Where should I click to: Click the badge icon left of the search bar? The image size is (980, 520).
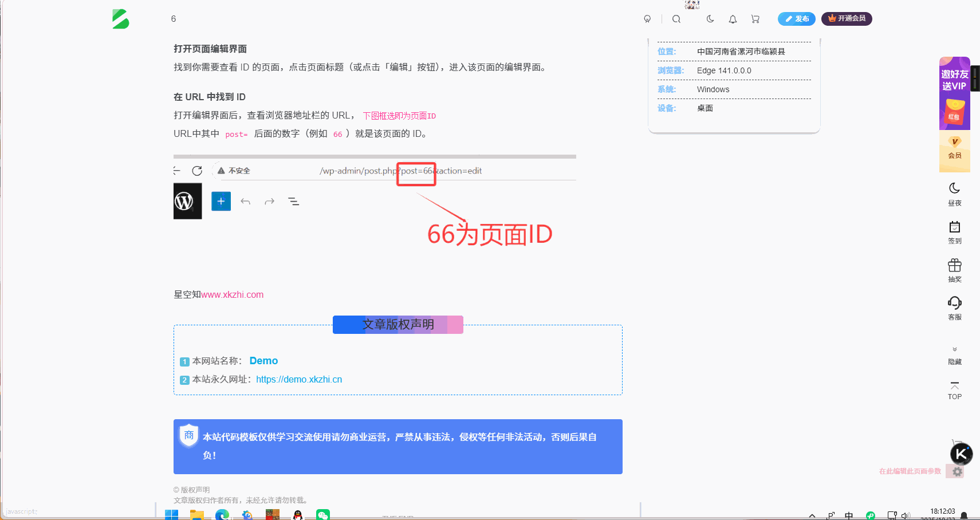click(x=647, y=18)
